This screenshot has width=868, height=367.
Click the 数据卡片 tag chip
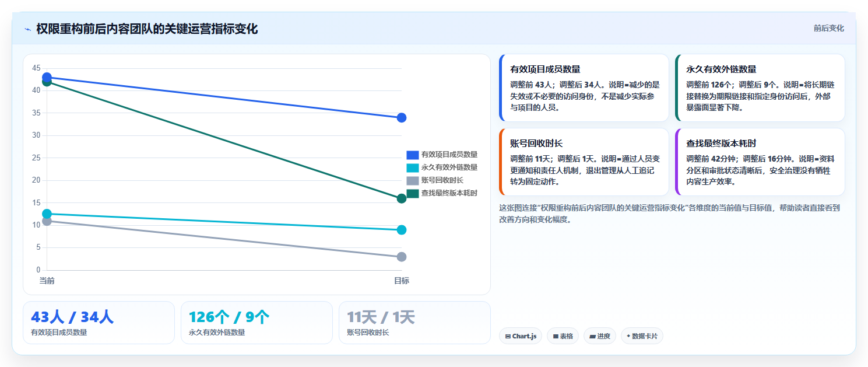[x=642, y=336]
